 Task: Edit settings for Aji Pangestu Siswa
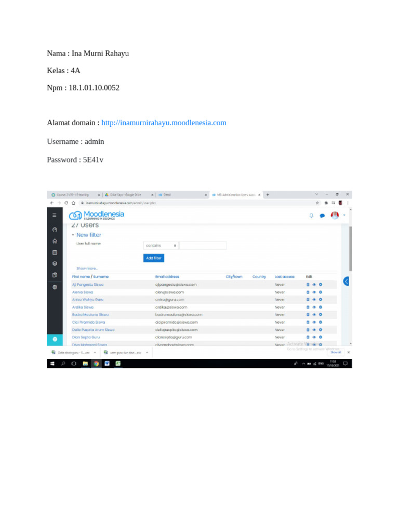click(x=320, y=285)
